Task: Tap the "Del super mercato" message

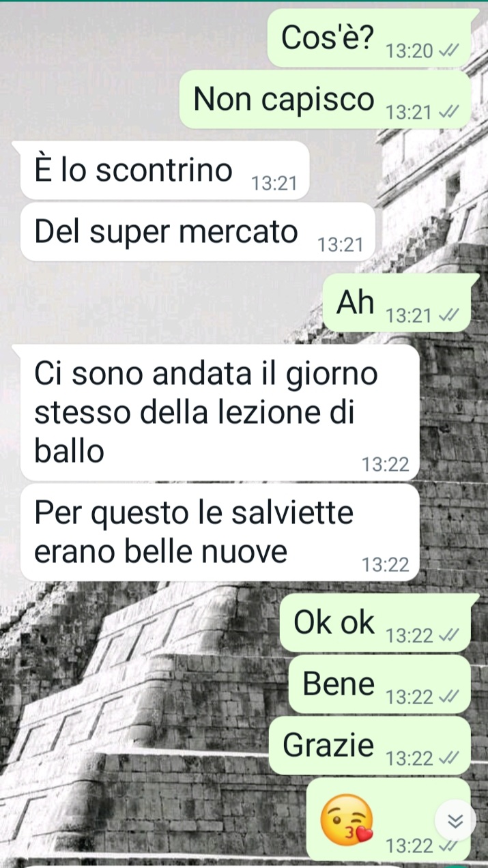Action: pos(198,232)
